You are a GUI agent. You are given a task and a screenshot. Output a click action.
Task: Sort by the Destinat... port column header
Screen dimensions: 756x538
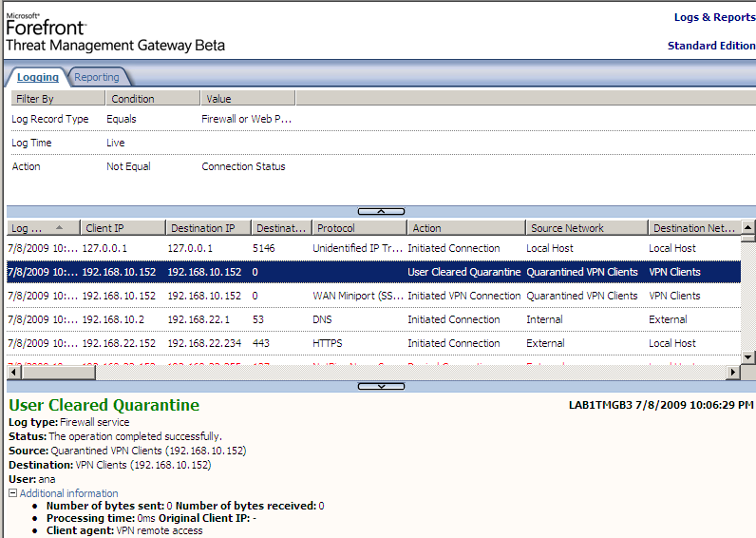281,228
